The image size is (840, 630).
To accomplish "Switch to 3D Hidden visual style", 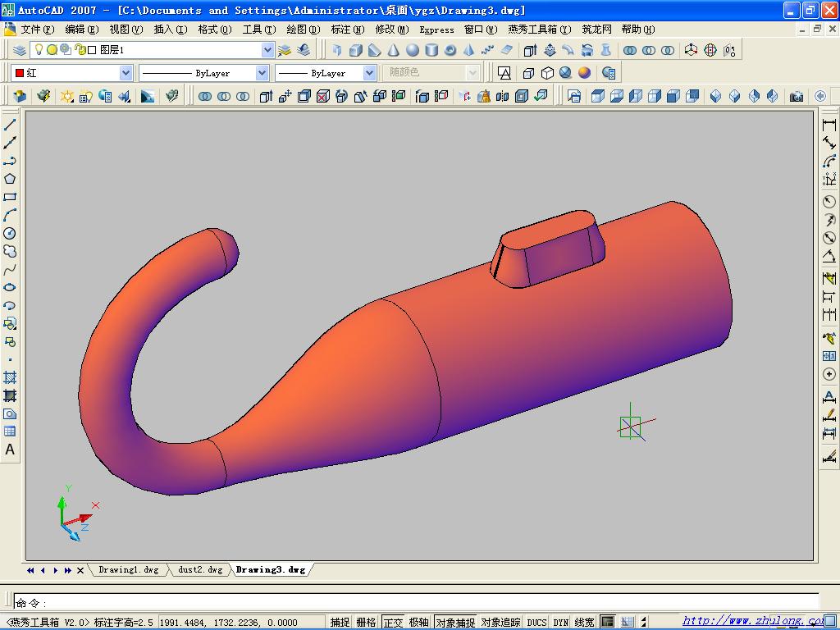I will tap(547, 73).
